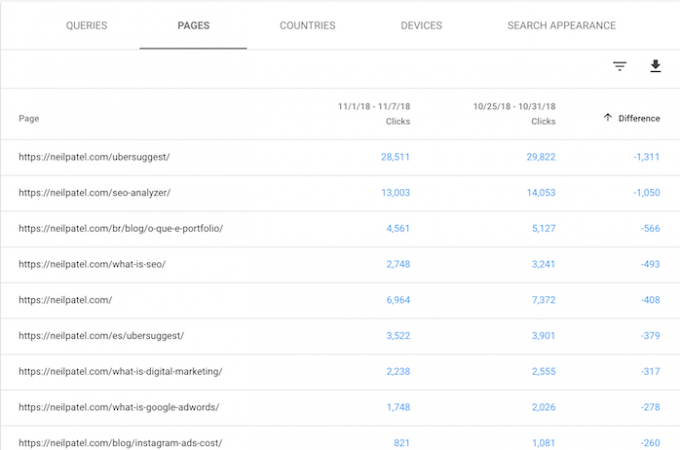This screenshot has height=450, width=680.
Task: Click the 2,026 clicks value
Action: (543, 407)
